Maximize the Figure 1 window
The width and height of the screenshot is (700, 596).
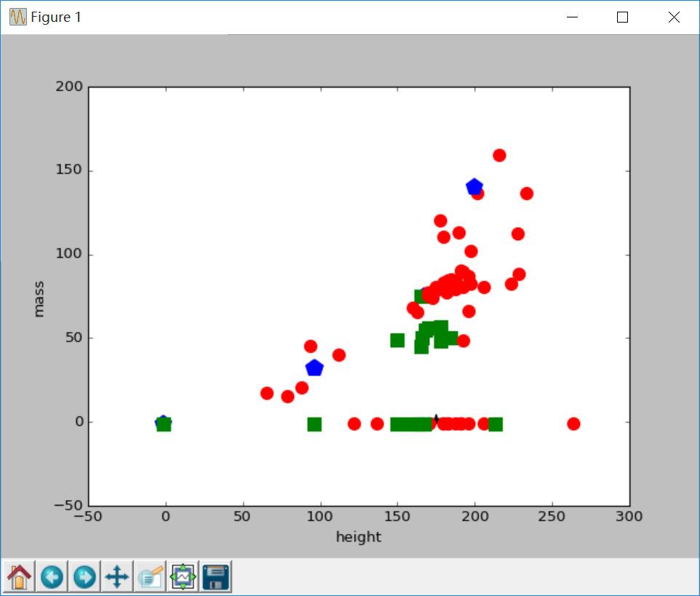[622, 17]
